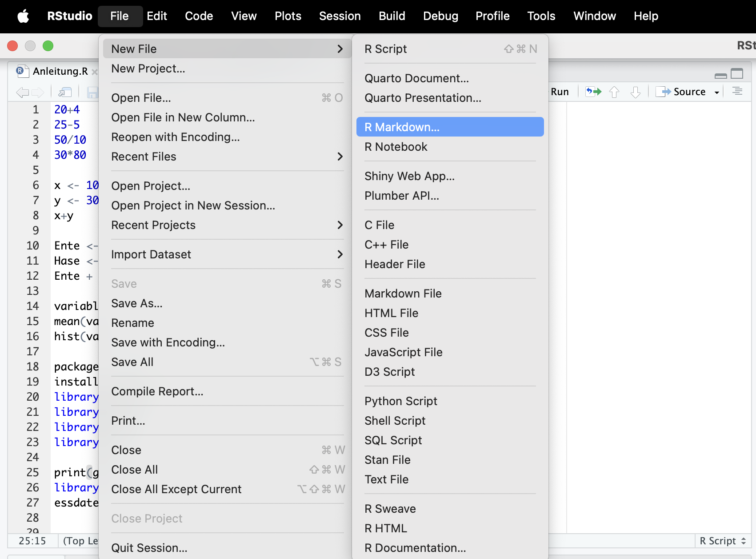Create a new R Notebook
Viewport: 756px width, 559px height.
coord(450,147)
